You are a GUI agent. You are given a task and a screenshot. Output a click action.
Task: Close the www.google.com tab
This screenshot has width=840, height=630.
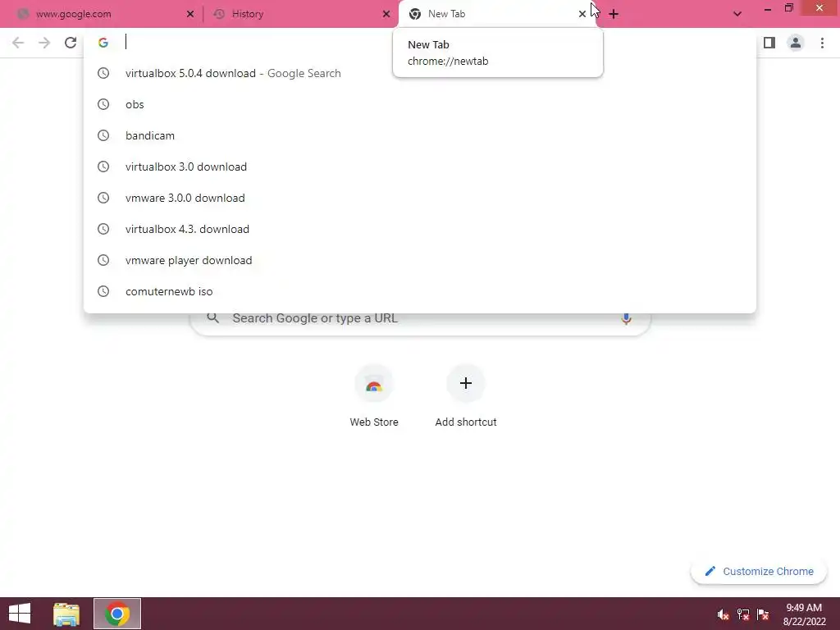click(190, 15)
